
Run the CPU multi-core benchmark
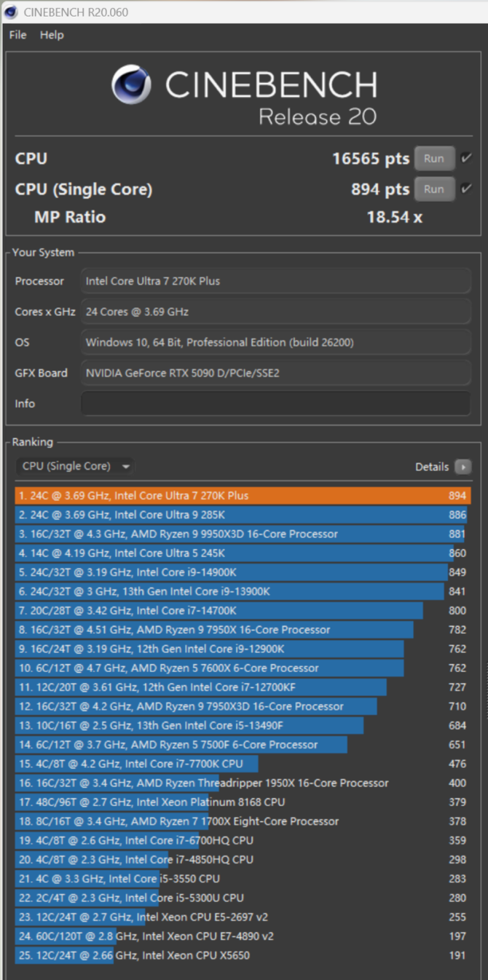coord(434,158)
